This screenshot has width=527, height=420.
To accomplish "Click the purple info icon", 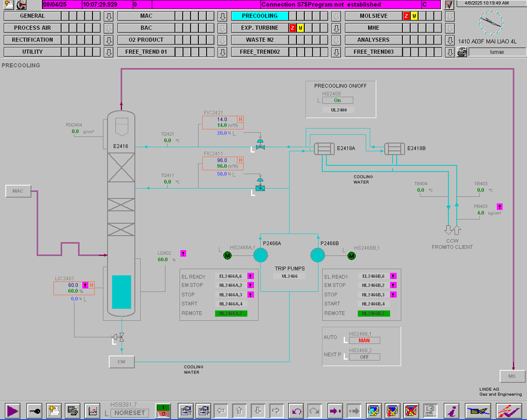I will (451, 411).
